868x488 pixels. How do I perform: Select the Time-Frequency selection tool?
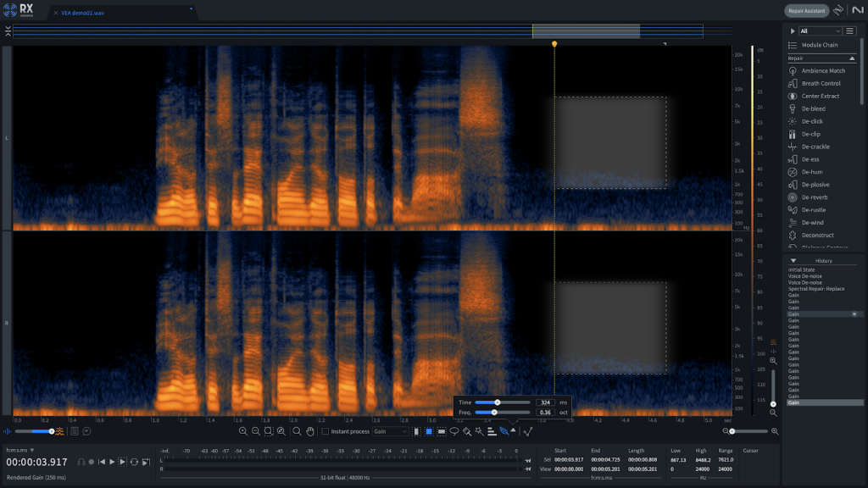pos(429,431)
